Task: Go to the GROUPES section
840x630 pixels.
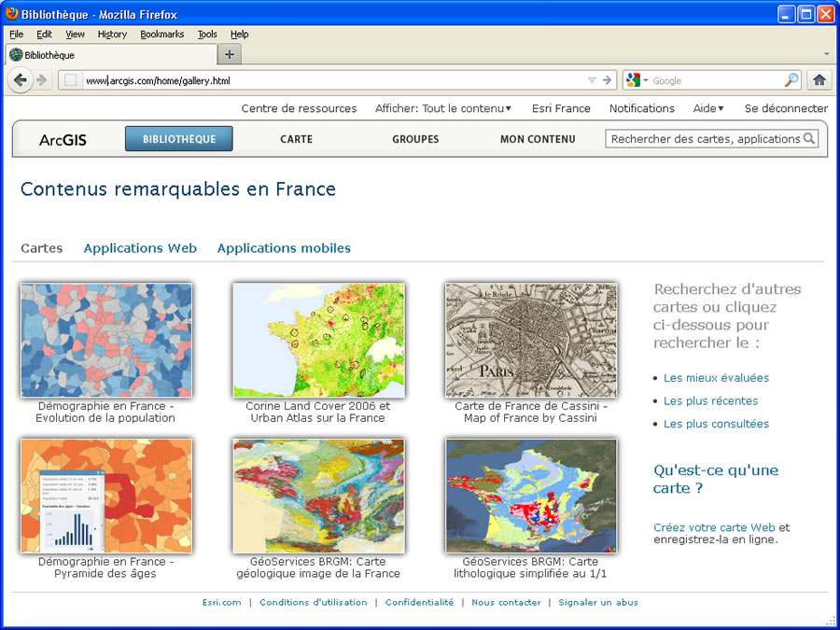Action: [415, 139]
